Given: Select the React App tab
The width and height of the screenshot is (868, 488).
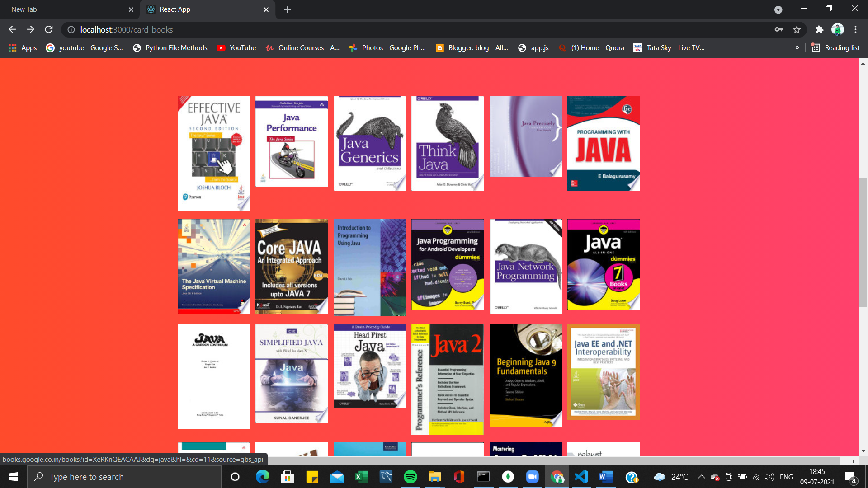Looking at the screenshot, I should click(208, 9).
